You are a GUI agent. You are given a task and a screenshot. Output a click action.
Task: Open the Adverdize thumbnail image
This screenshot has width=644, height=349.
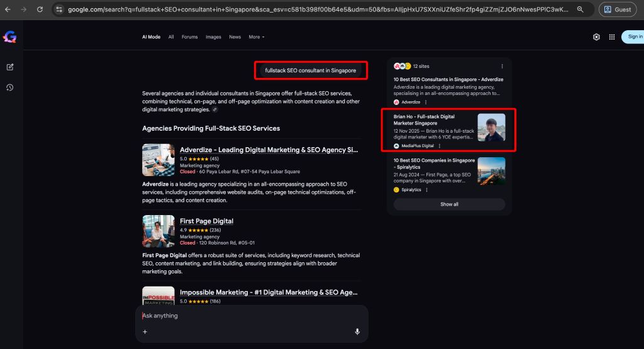(x=158, y=160)
